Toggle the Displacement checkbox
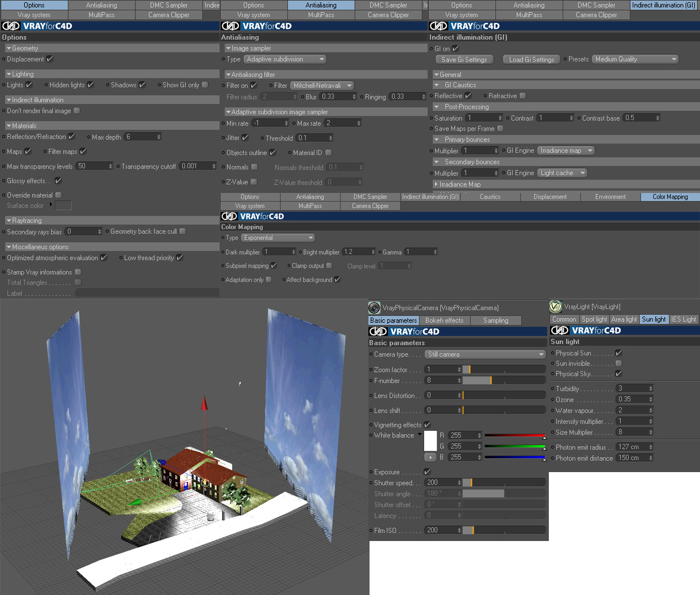The image size is (700, 595). pyautogui.click(x=49, y=59)
